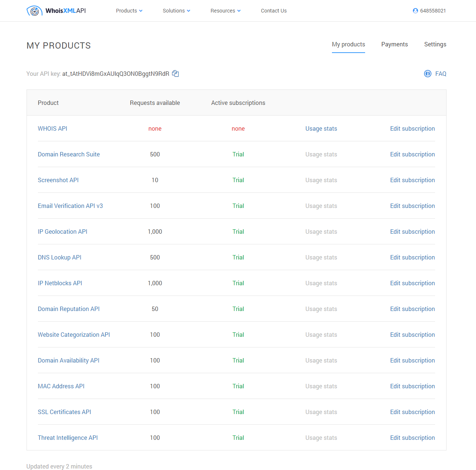Viewport: 476px width, 470px height.
Task: Open the WHOIS API product
Action: tap(52, 128)
